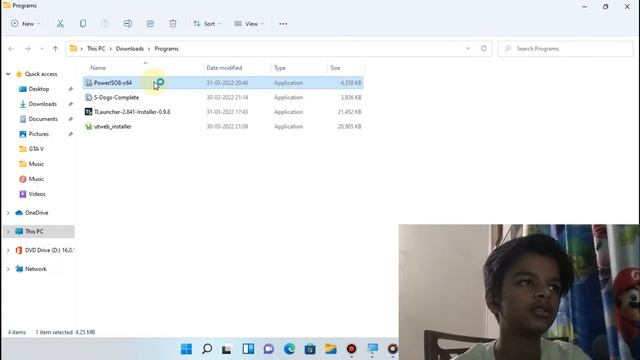The image size is (640, 360).
Task: Open the Windows Start menu
Action: point(186,349)
